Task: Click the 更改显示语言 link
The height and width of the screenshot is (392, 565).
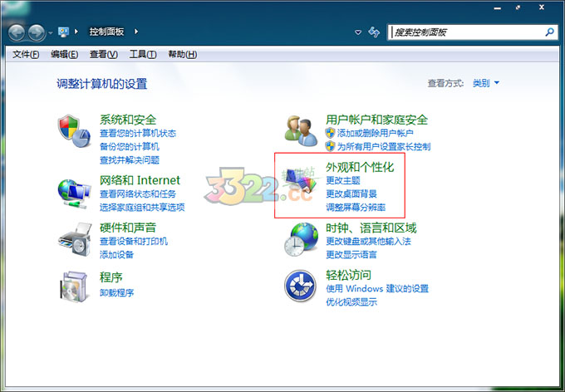Action: coord(351,254)
